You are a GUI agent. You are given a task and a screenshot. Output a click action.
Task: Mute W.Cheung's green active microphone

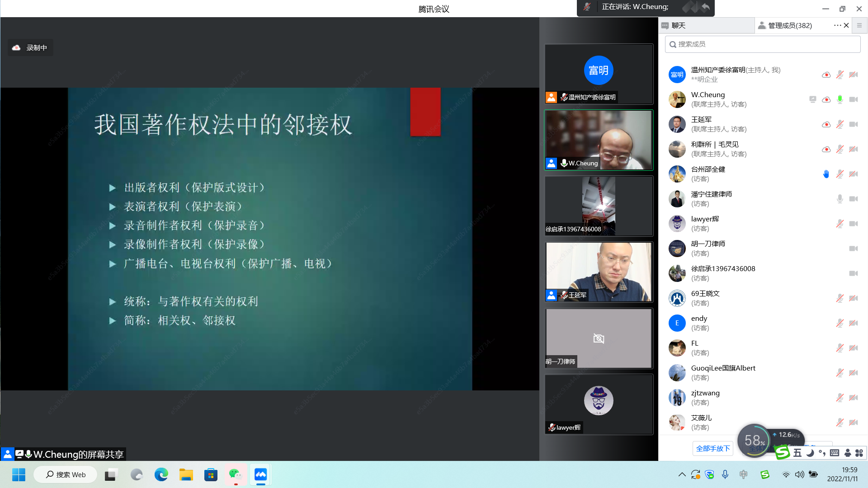pyautogui.click(x=840, y=99)
